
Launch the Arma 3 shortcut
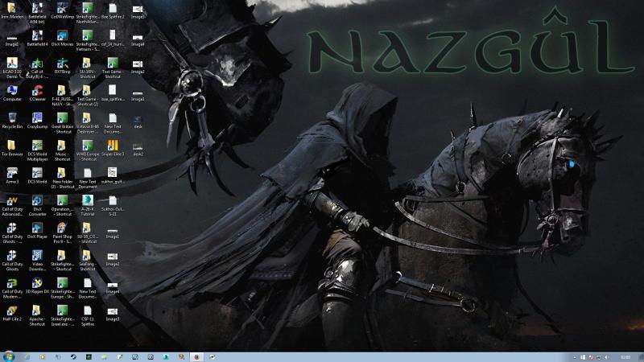click(12, 175)
